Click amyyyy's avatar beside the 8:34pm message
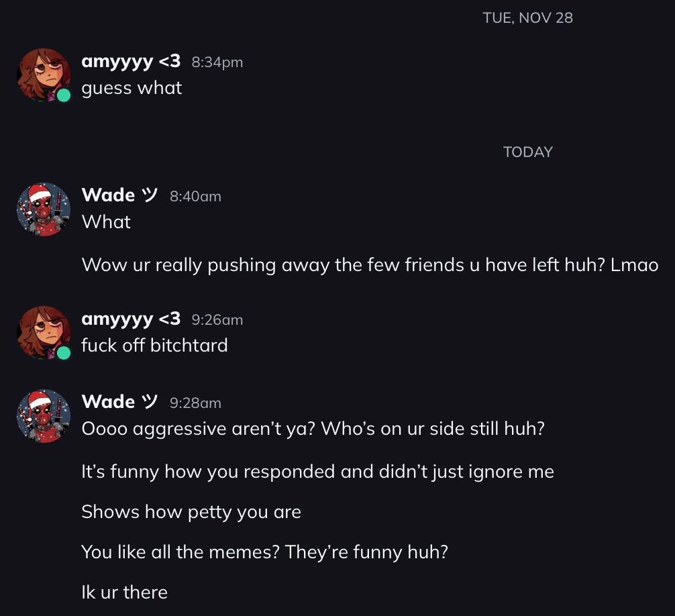This screenshot has height=616, width=675. click(x=43, y=74)
